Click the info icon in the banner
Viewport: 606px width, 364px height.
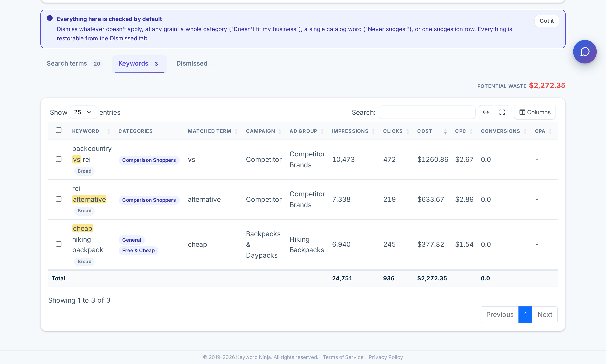click(50, 18)
